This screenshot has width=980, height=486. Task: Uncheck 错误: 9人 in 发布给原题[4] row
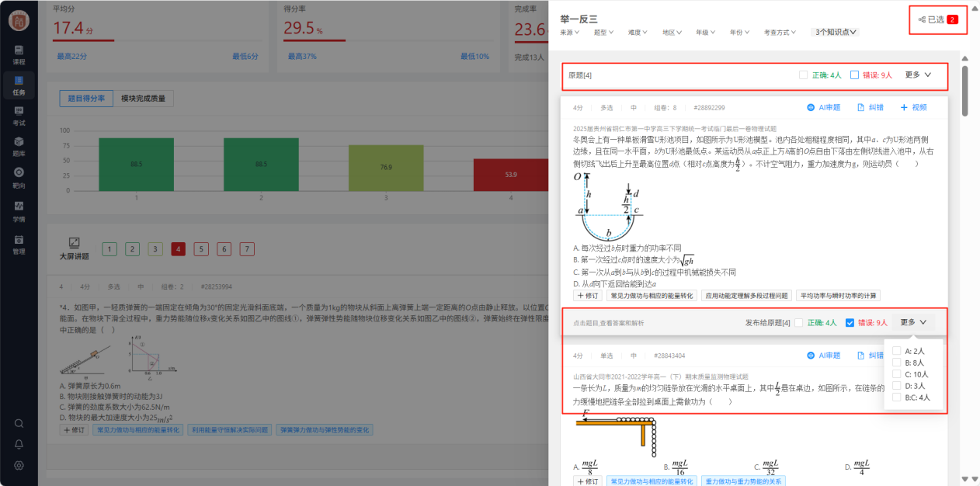pyautogui.click(x=850, y=322)
